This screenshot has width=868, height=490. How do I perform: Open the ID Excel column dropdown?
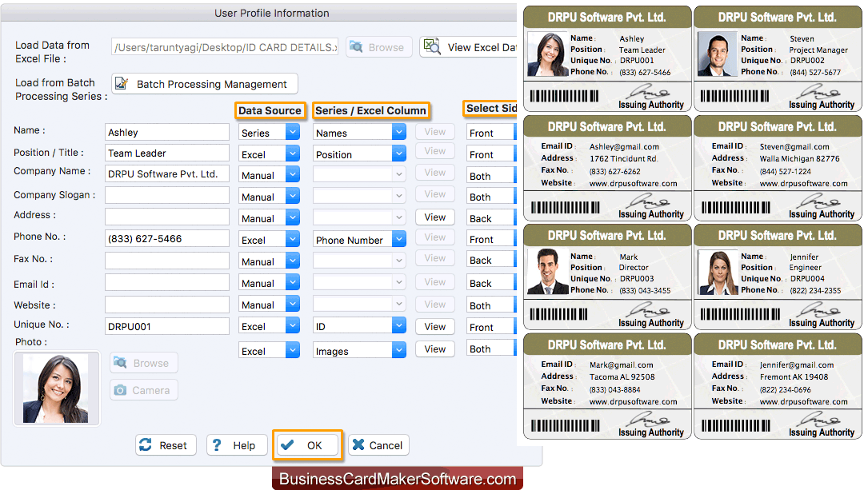click(x=359, y=326)
